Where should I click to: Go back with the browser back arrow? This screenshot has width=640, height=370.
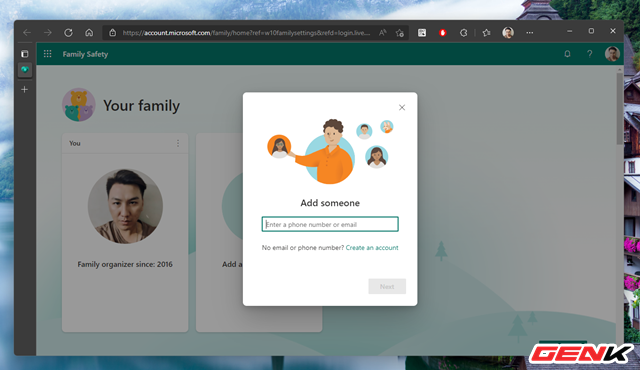pos(27,33)
